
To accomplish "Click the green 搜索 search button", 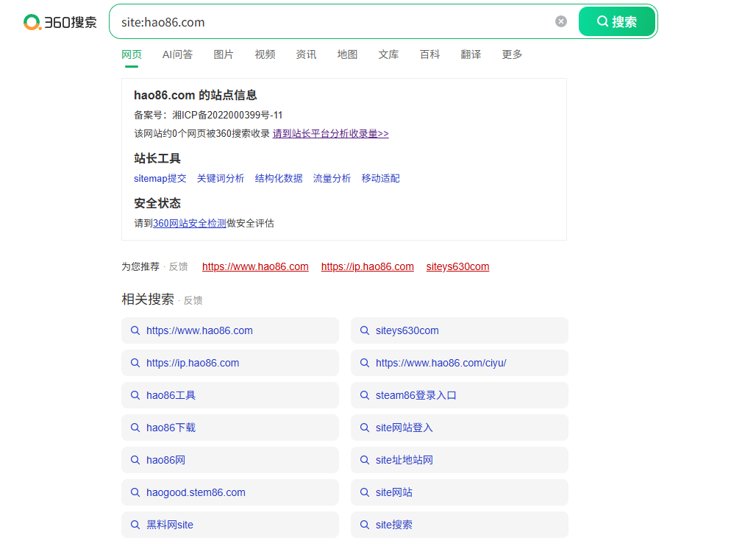I will (x=617, y=21).
